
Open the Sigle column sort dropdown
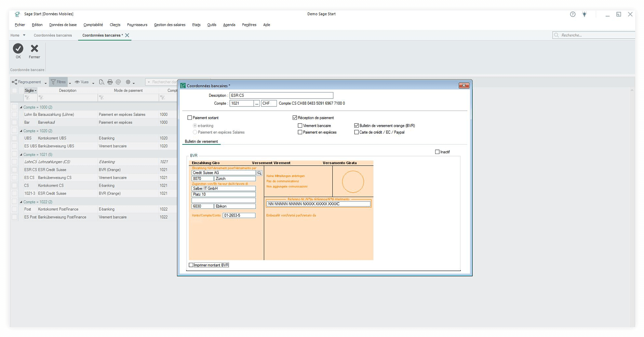36,91
